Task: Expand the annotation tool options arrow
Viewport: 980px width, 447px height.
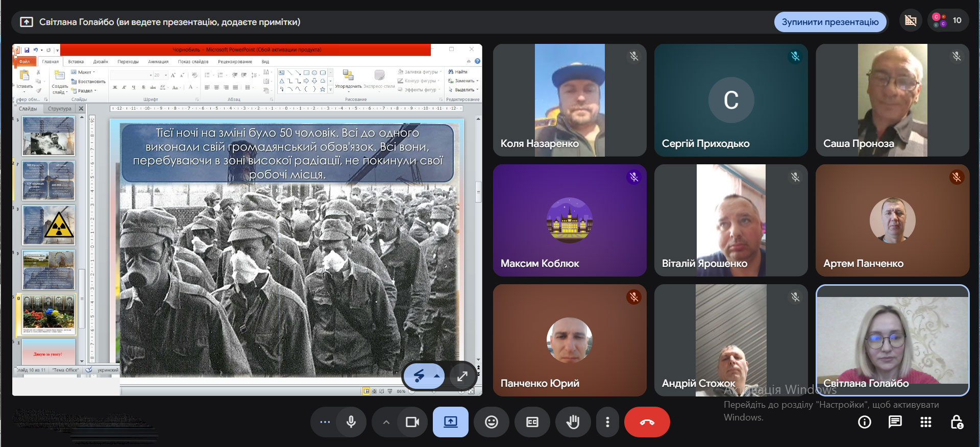Action: coord(437,376)
